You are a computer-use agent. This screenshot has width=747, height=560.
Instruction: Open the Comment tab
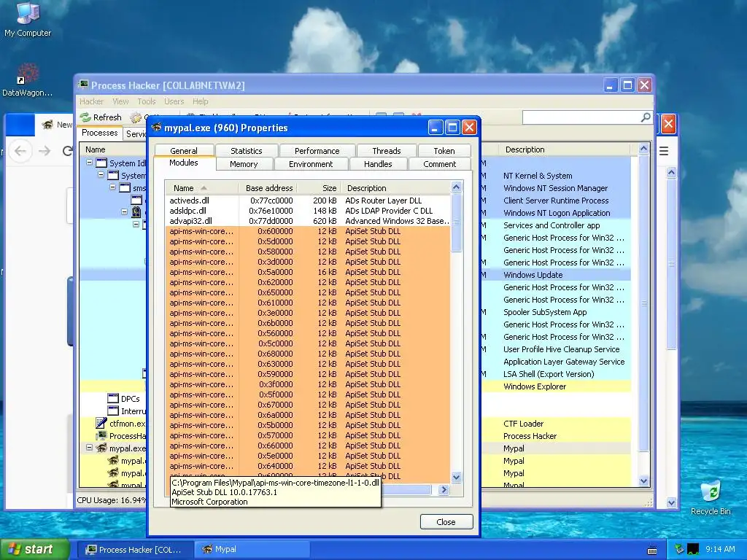coord(440,164)
